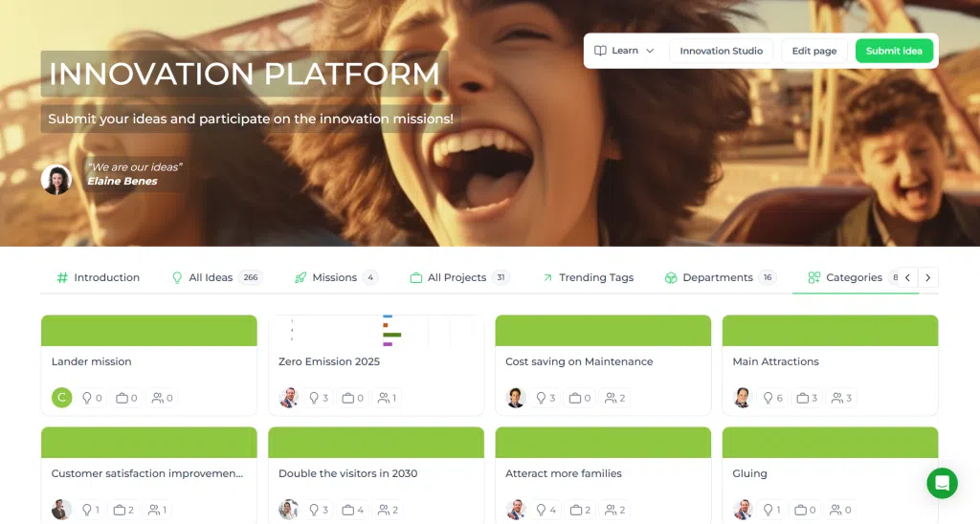
Task: Click the lightbulb ideas count on Main Attractions
Action: point(773,398)
